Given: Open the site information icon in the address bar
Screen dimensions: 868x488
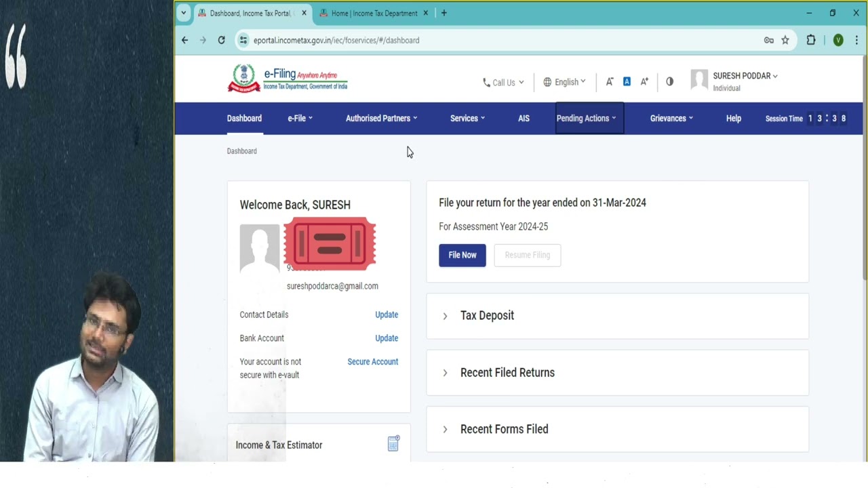Looking at the screenshot, I should pyautogui.click(x=243, y=40).
